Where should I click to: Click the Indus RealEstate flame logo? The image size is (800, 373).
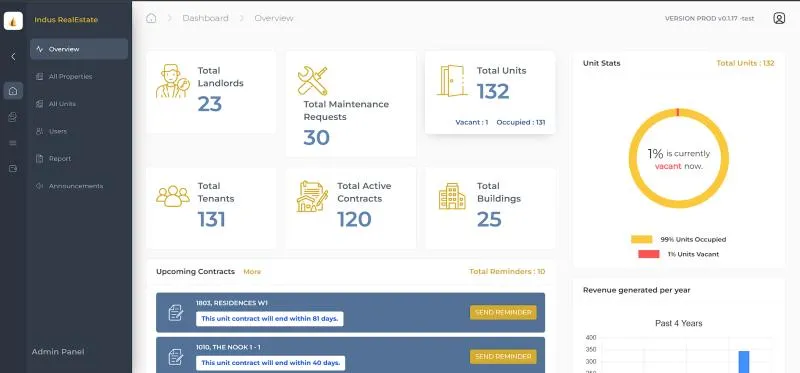(x=13, y=21)
